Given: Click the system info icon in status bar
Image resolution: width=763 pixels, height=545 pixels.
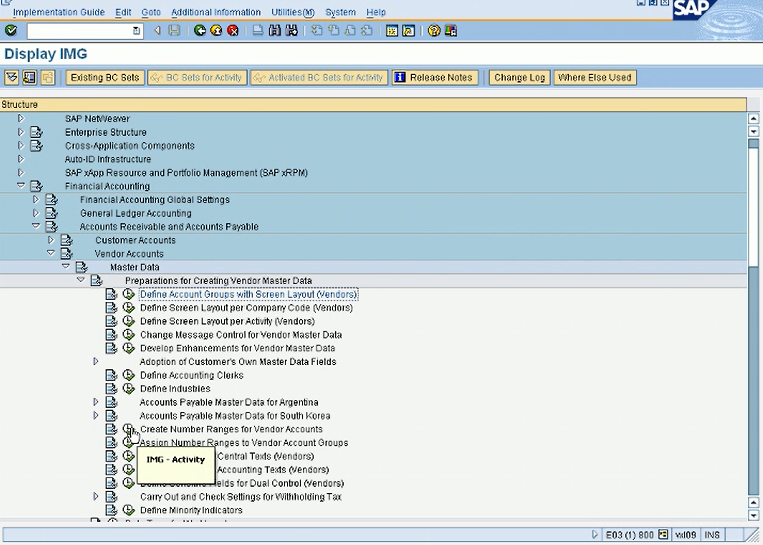Looking at the screenshot, I should pos(663,534).
